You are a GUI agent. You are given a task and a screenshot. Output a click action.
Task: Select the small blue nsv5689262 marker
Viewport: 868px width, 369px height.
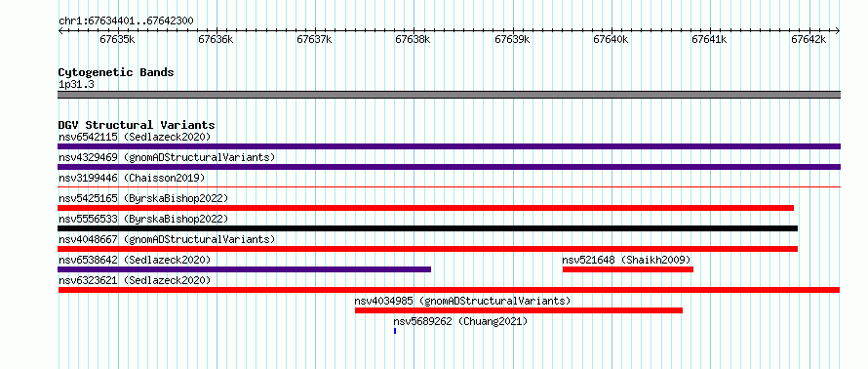click(x=395, y=331)
